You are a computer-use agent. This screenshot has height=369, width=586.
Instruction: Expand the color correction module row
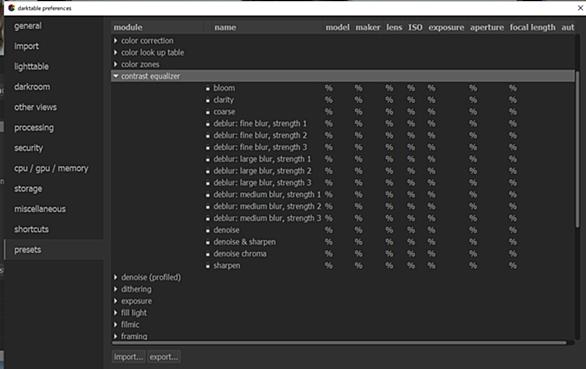tap(116, 40)
